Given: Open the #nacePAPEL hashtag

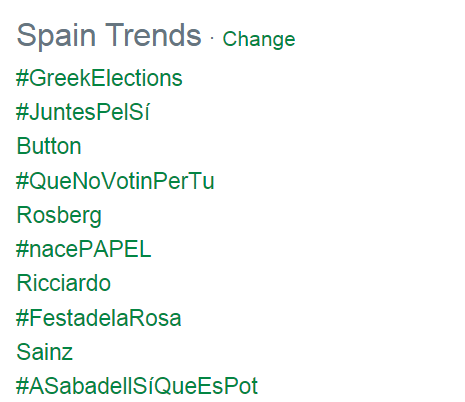Looking at the screenshot, I should click(83, 249).
